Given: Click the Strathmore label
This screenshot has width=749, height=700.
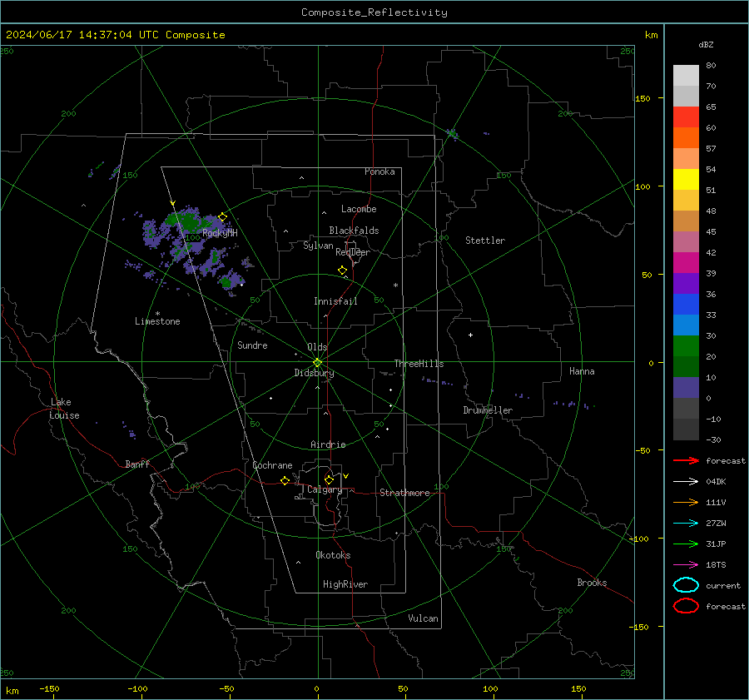Looking at the screenshot, I should [404, 493].
